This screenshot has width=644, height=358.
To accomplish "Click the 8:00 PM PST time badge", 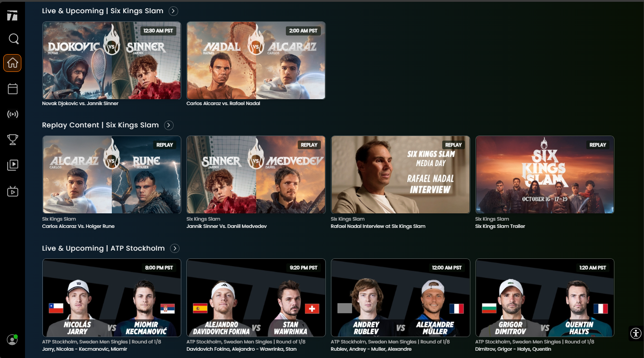I will [x=159, y=268].
